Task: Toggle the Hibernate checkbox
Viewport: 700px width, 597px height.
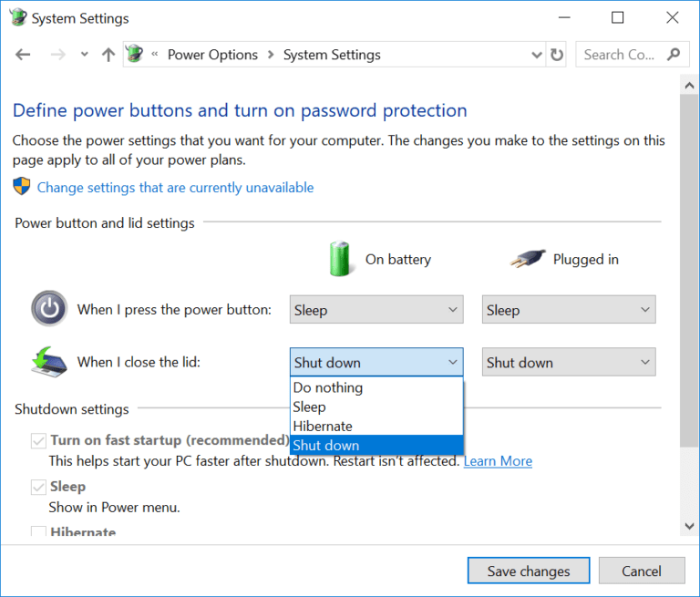Action: point(38,530)
